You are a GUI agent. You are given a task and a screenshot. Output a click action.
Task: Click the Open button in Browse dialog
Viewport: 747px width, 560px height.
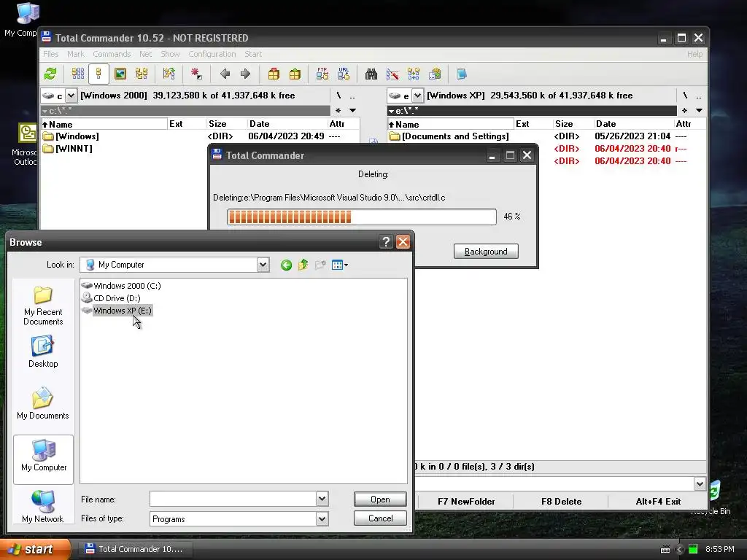pyautogui.click(x=380, y=499)
